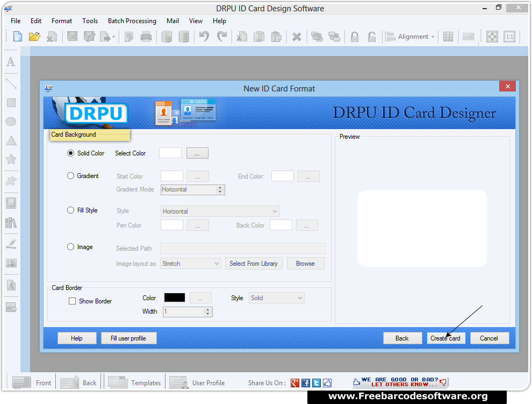Click the Mail envelope toolbar icon

click(469, 37)
